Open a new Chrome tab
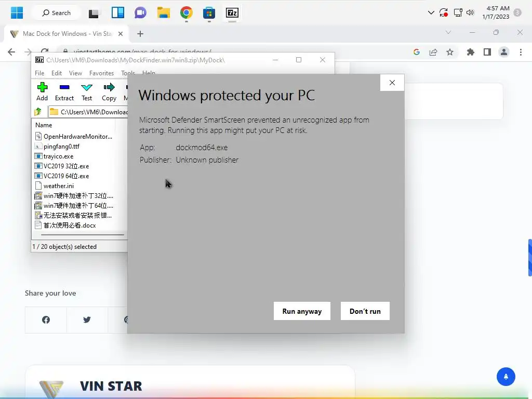Screen dimensions: 532x399 140,34
